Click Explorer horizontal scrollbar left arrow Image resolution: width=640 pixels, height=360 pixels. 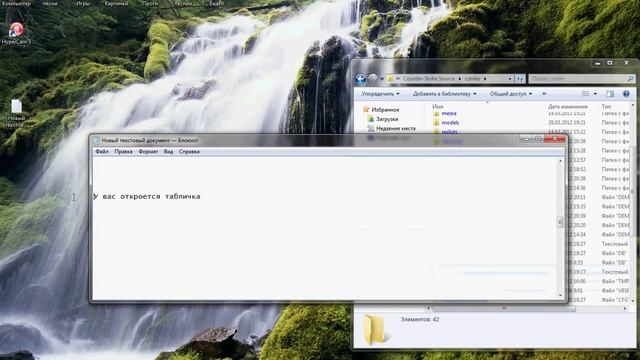pyautogui.click(x=428, y=309)
